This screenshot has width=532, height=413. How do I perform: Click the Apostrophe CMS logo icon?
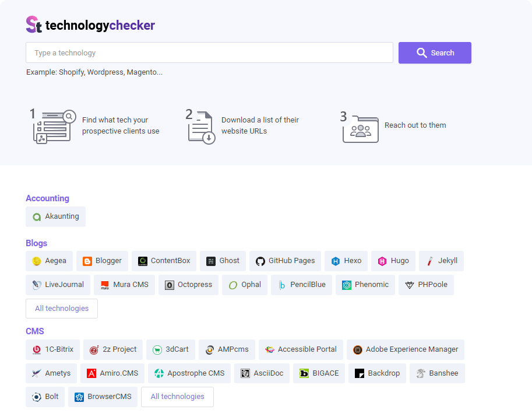pyautogui.click(x=159, y=373)
